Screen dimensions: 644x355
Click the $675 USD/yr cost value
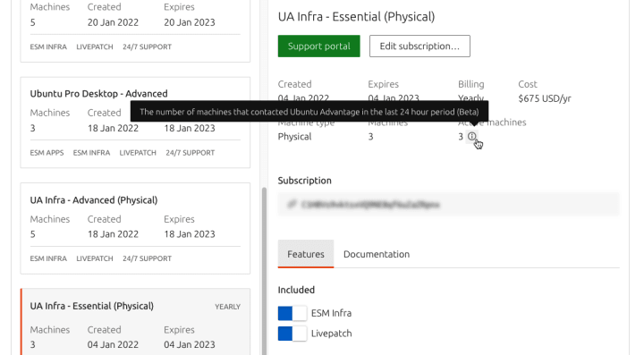tap(545, 98)
